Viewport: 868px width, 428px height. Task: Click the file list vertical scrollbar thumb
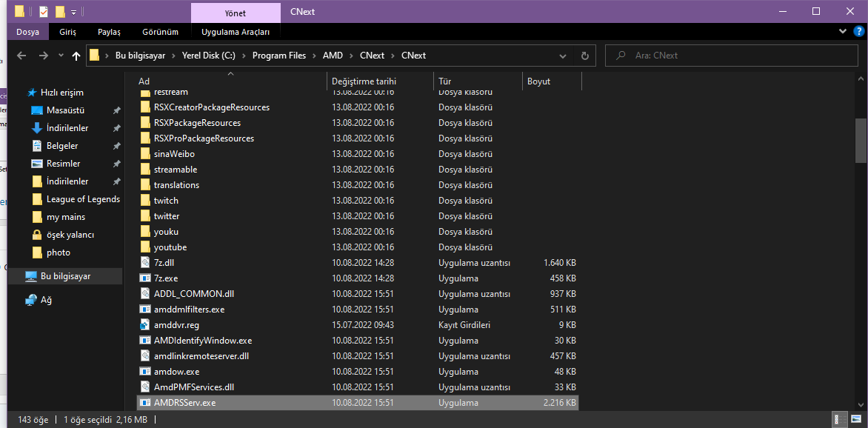coord(861,139)
